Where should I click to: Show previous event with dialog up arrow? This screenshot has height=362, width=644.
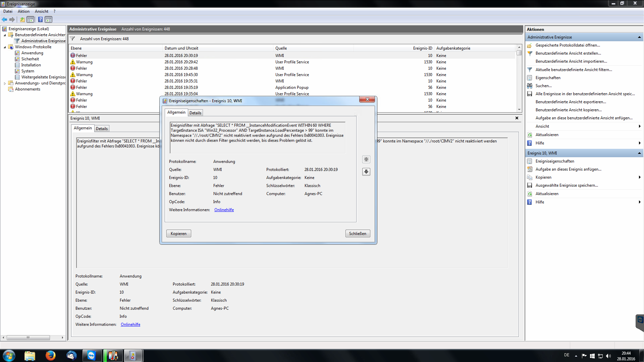(x=366, y=159)
